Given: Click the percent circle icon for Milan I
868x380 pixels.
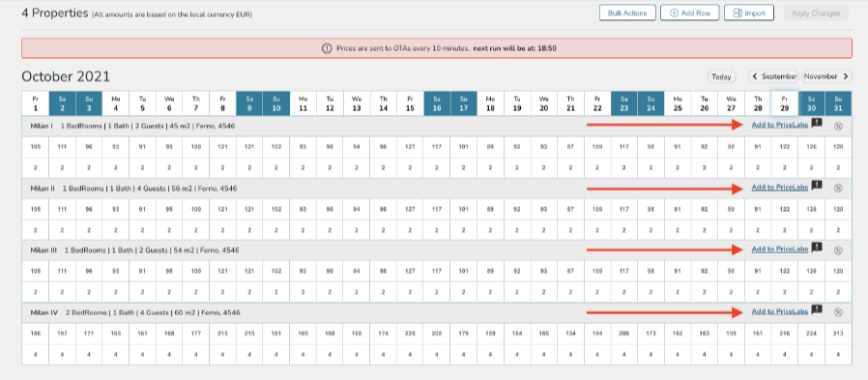Looking at the screenshot, I should click(838, 126).
